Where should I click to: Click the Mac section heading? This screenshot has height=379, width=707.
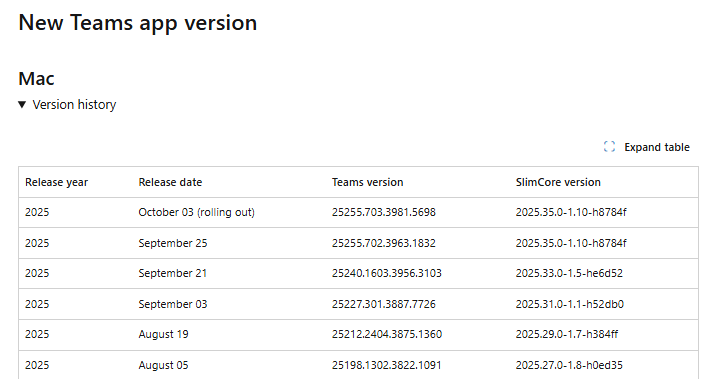coord(36,78)
